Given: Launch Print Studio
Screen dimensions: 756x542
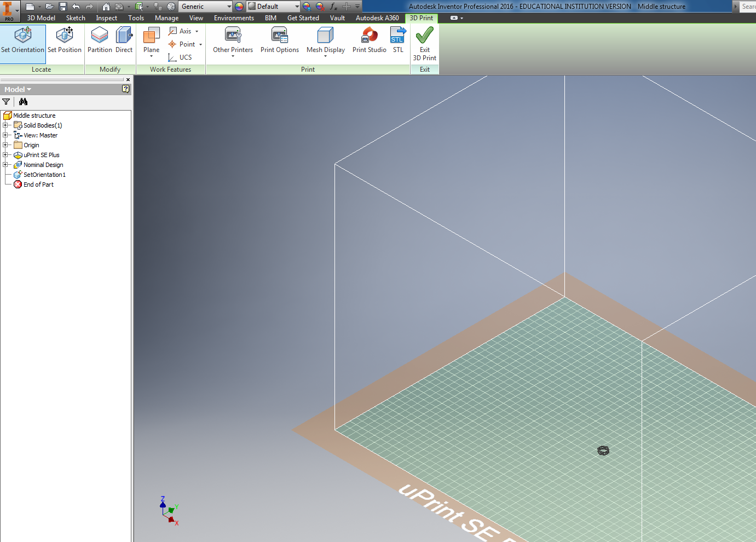Looking at the screenshot, I should pyautogui.click(x=370, y=41).
